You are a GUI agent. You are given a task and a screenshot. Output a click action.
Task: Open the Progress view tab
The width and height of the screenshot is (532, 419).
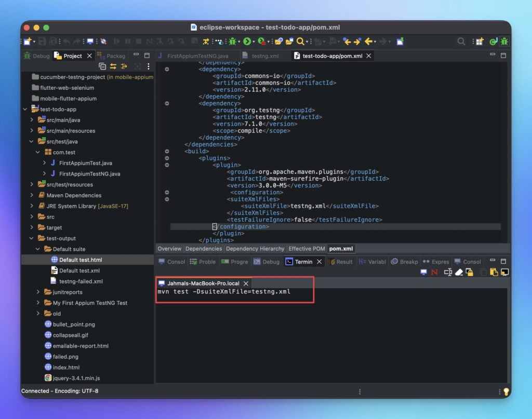[x=235, y=262]
